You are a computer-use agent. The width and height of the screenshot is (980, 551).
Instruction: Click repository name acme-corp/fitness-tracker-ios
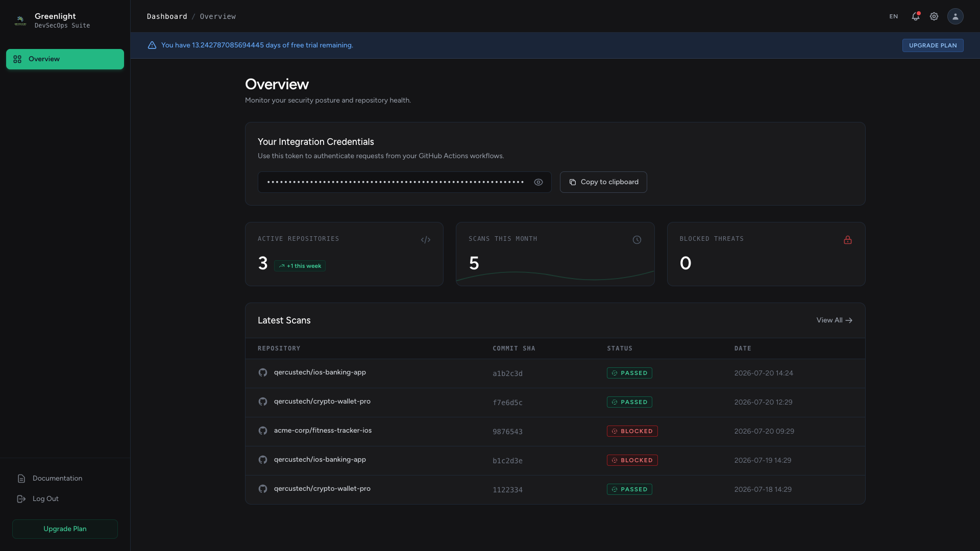pos(323,431)
